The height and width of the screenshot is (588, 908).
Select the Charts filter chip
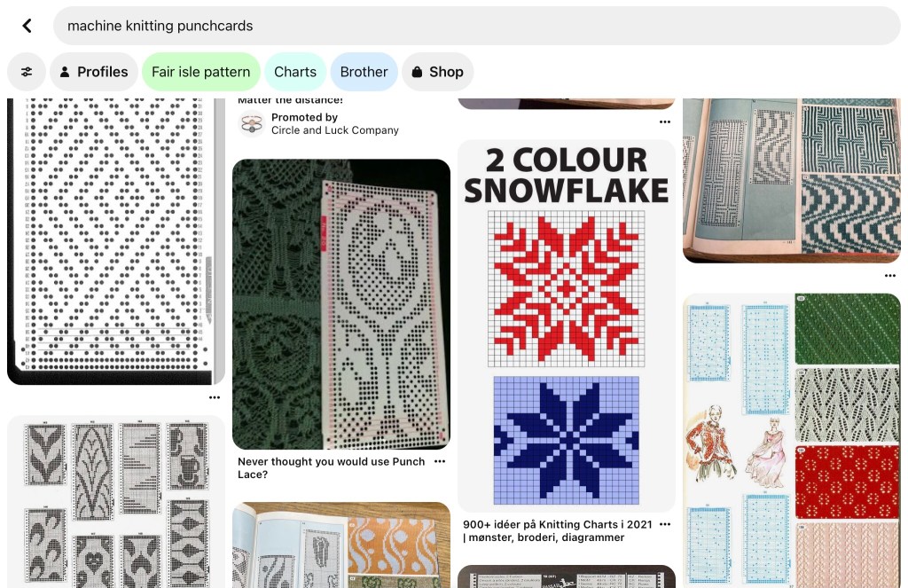295,72
